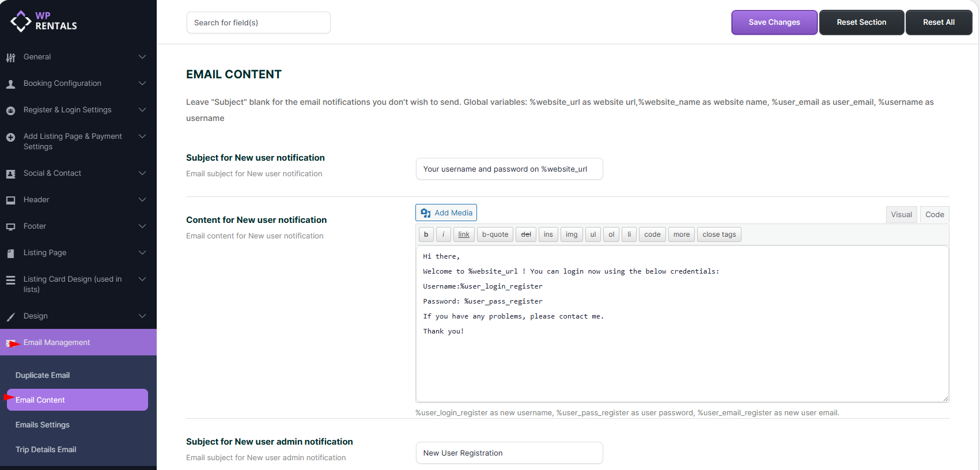
Task: Click the General sliders icon in sidebar
Action: click(x=10, y=58)
